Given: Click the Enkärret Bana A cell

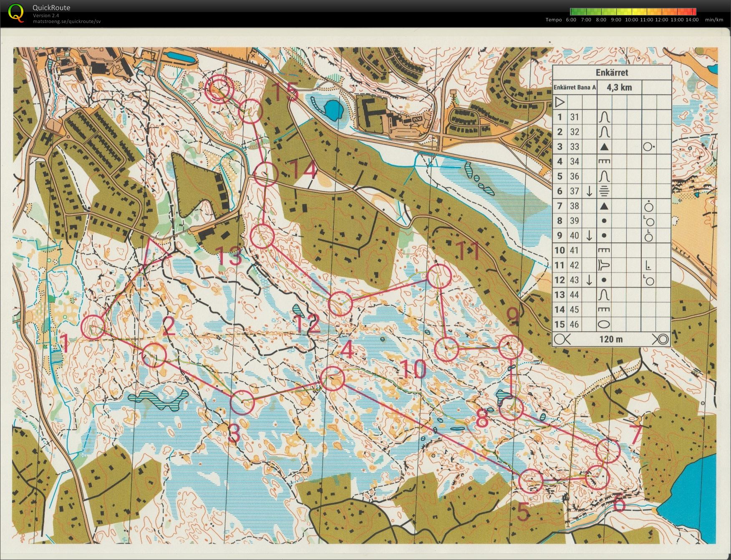Looking at the screenshot, I should coord(575,88).
